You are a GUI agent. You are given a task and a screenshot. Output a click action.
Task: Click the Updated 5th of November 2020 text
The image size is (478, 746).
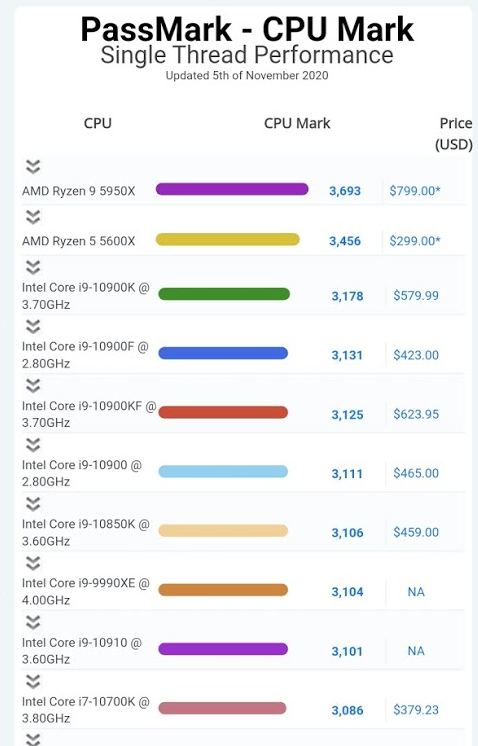(247, 76)
